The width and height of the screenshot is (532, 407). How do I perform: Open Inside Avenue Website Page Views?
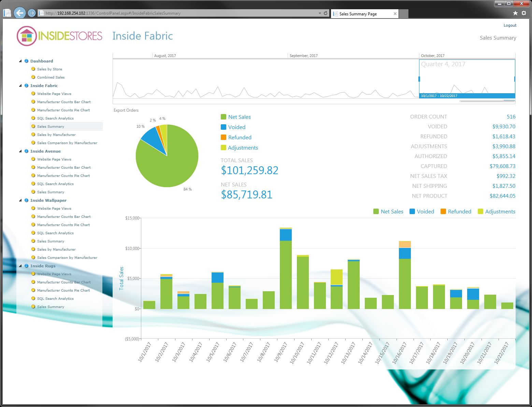pyautogui.click(x=54, y=159)
